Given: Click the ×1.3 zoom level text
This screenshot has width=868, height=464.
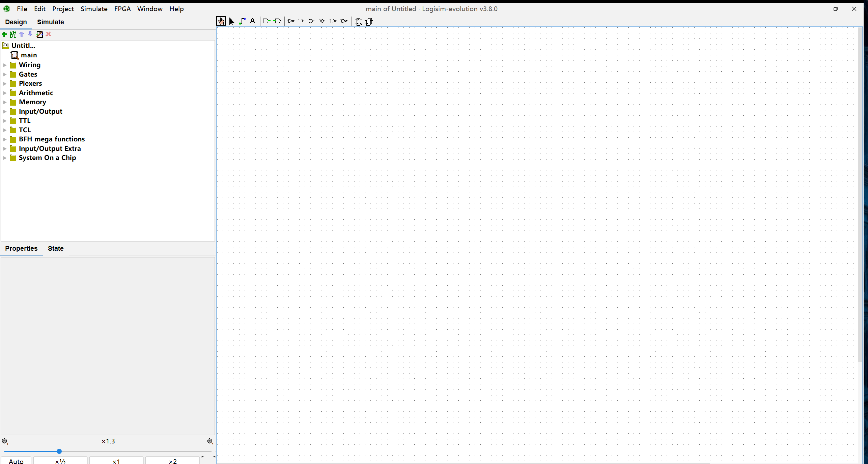Looking at the screenshot, I should click(108, 441).
